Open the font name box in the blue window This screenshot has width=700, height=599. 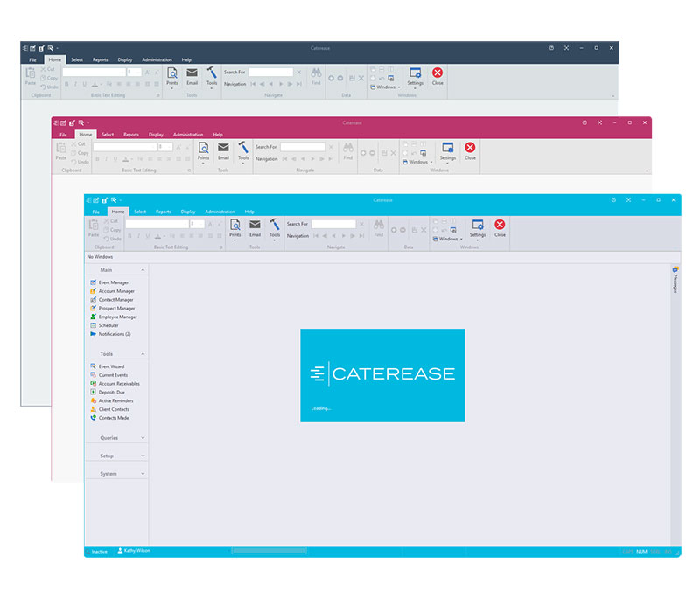(x=157, y=224)
